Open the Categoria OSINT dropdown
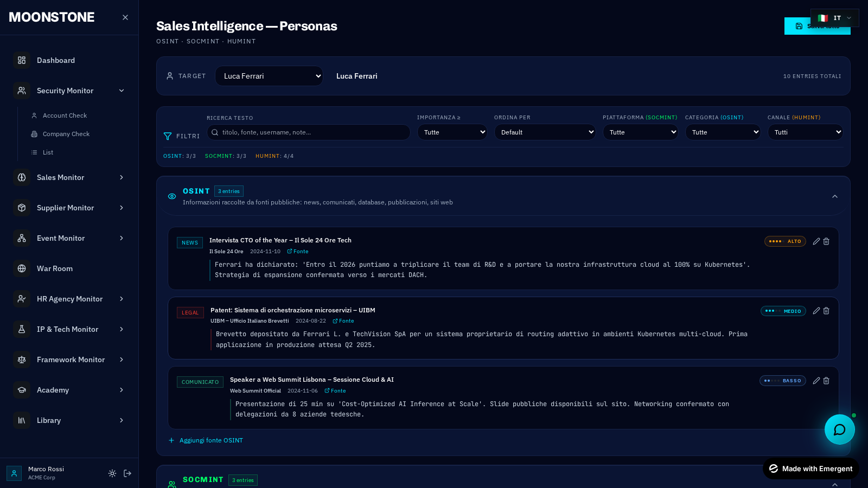The width and height of the screenshot is (868, 488). click(x=723, y=132)
